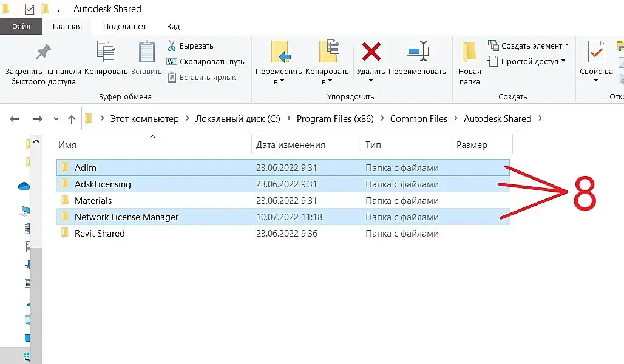The height and width of the screenshot is (364, 624).
Task: Open the New Item dropdown
Action: [x=529, y=45]
